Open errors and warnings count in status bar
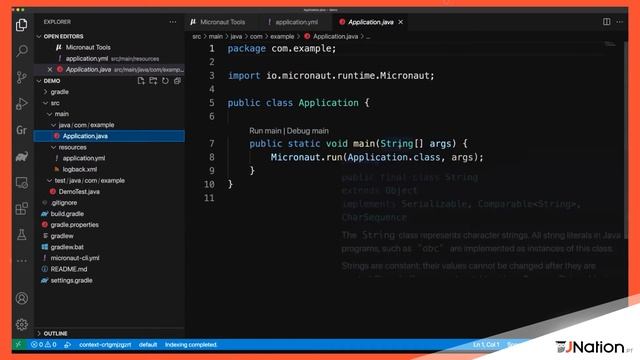The width and height of the screenshot is (640, 360). click(x=44, y=344)
